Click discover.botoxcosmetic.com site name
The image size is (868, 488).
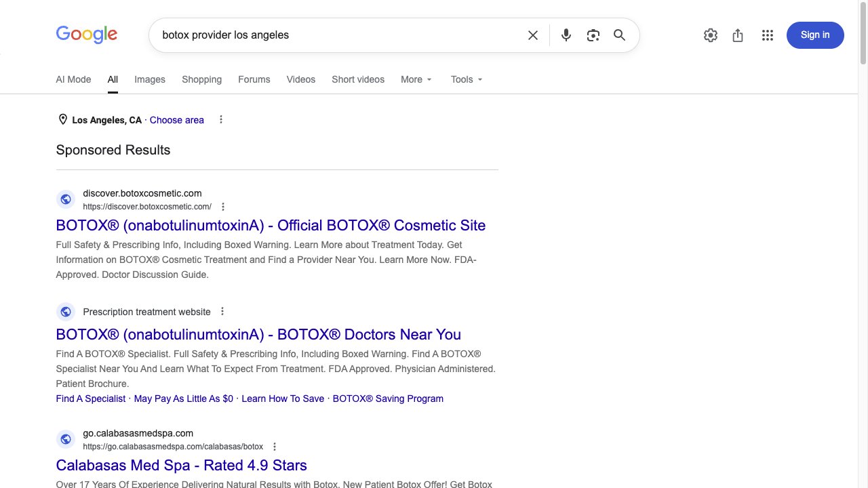coord(142,193)
